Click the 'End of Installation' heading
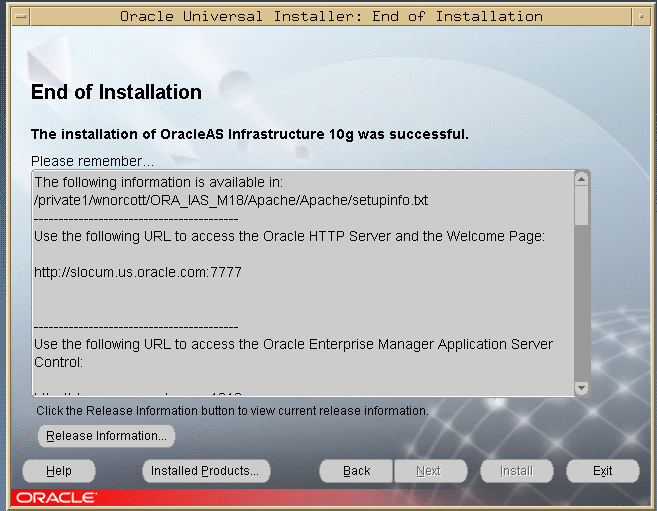Viewport: 657px width, 511px height. pos(116,92)
